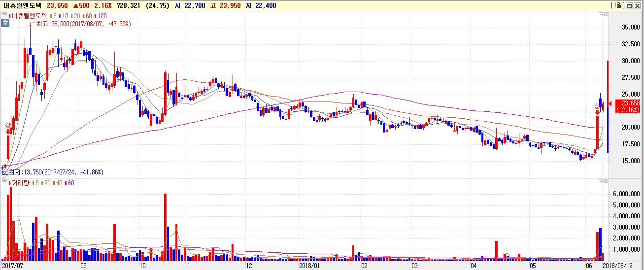Image resolution: width=644 pixels, height=270 pixels.
Task: Select the 60-day price moving average legend
Action: point(88,16)
